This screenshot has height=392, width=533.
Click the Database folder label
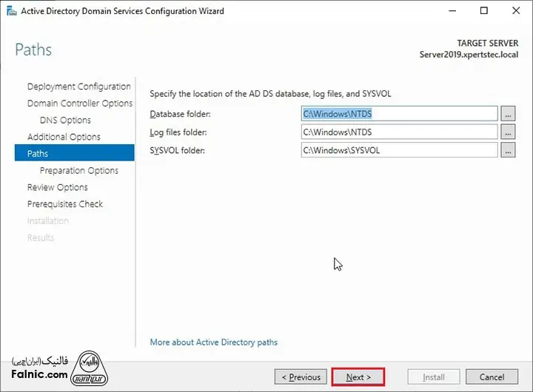point(180,114)
